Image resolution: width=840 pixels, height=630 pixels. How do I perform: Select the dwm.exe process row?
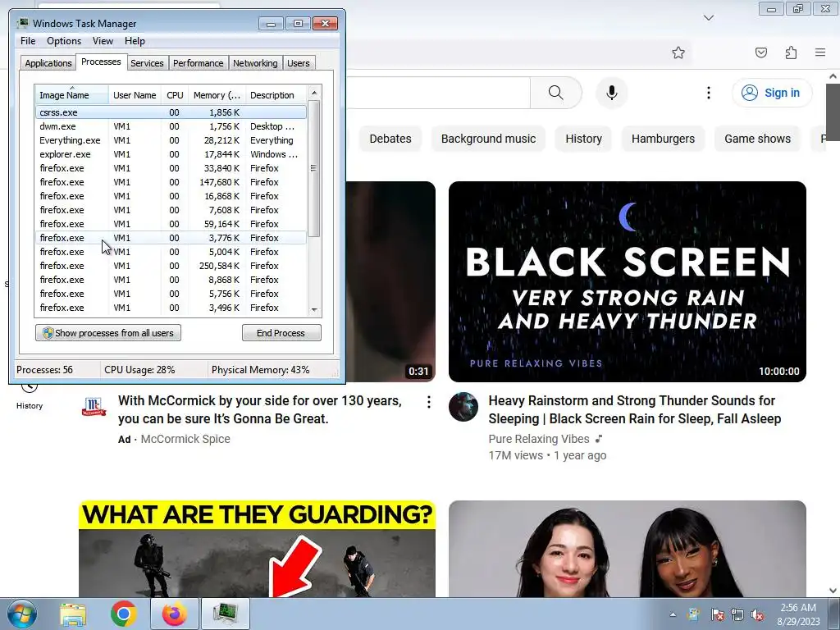tap(171, 126)
